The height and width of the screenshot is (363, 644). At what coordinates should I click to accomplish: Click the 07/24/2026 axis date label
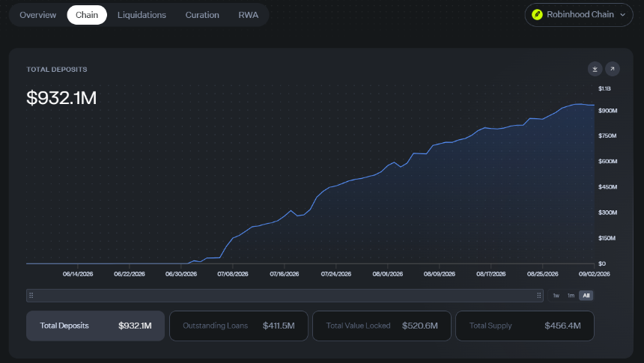pyautogui.click(x=336, y=274)
